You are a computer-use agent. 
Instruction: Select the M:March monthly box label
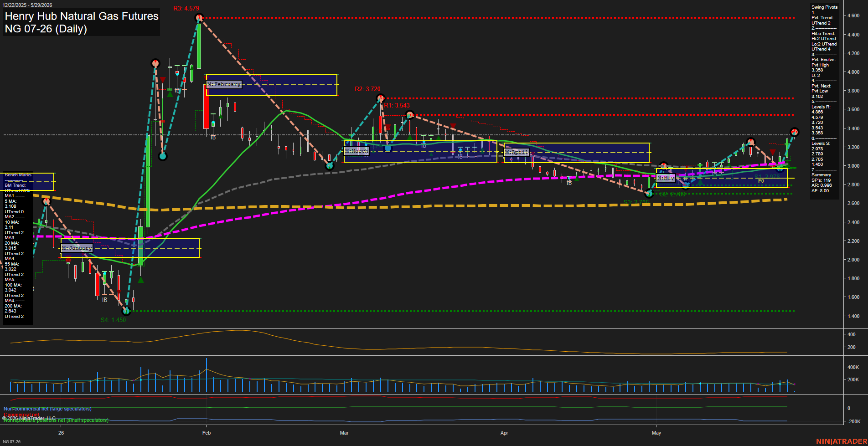coord(356,151)
